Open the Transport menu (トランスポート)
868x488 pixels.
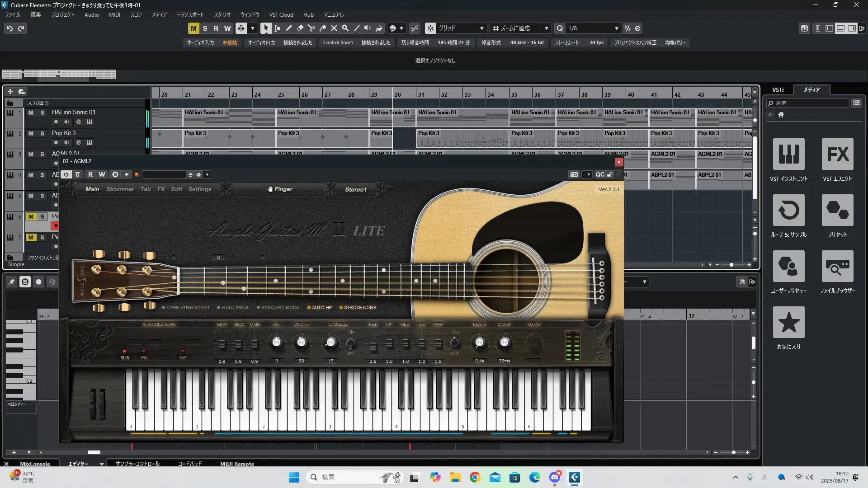190,15
